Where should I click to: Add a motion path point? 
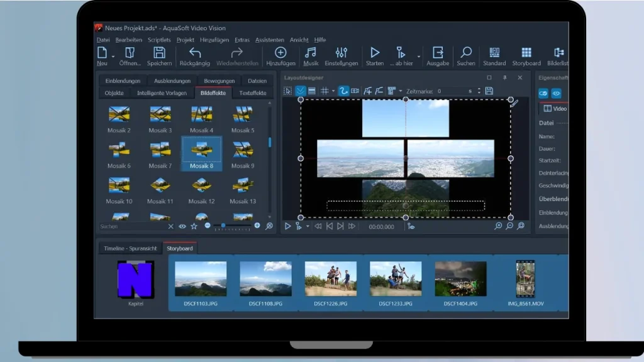tap(367, 91)
